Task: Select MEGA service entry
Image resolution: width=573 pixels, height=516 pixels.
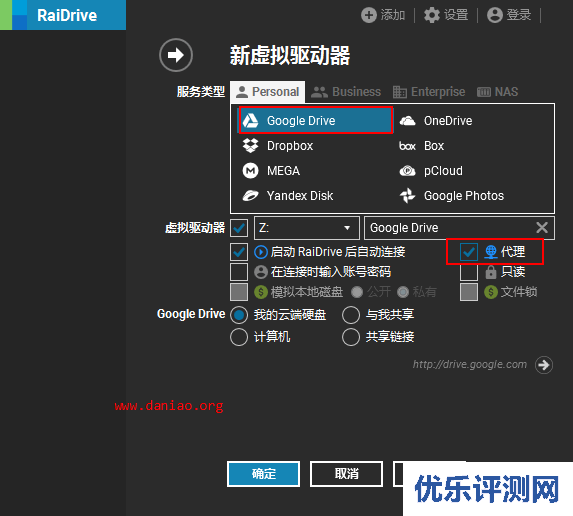Action: pos(271,171)
